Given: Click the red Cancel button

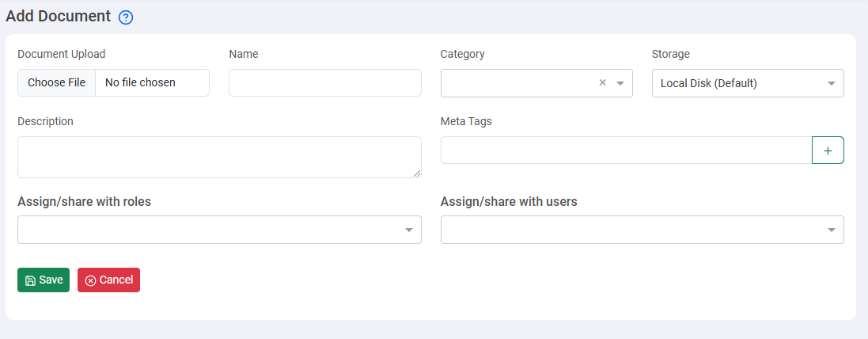Looking at the screenshot, I should point(108,280).
